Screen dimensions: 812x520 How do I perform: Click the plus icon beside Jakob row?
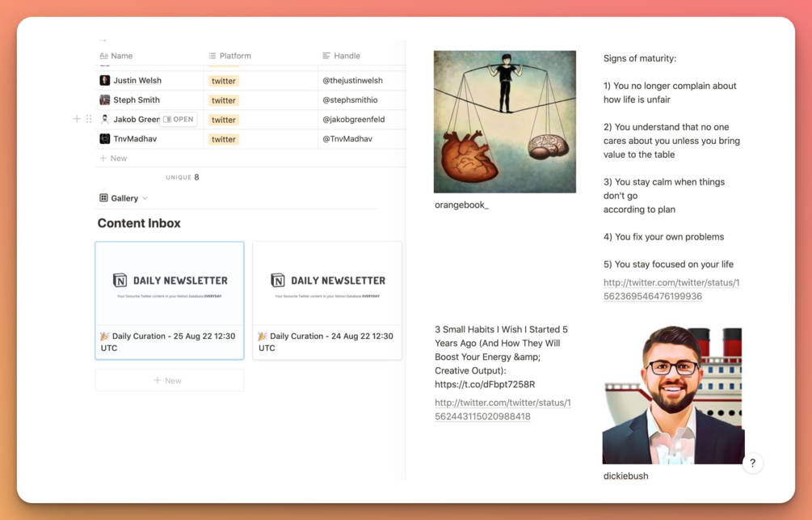point(77,119)
